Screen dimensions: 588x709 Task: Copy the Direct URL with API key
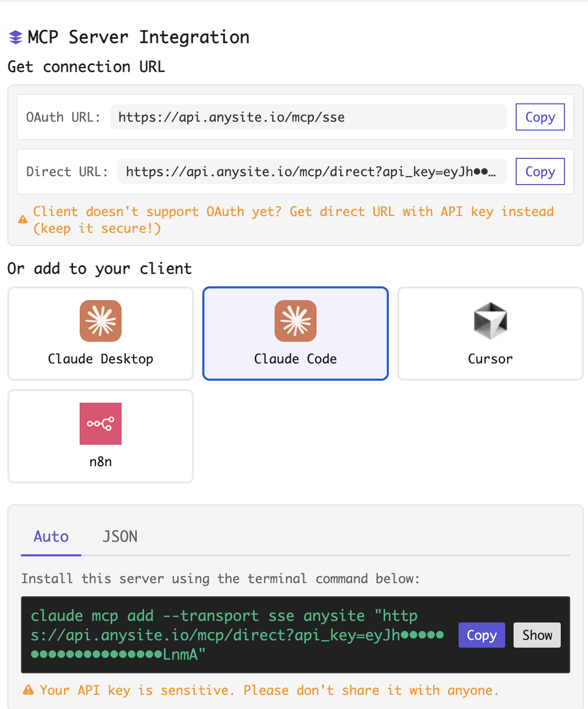tap(540, 171)
